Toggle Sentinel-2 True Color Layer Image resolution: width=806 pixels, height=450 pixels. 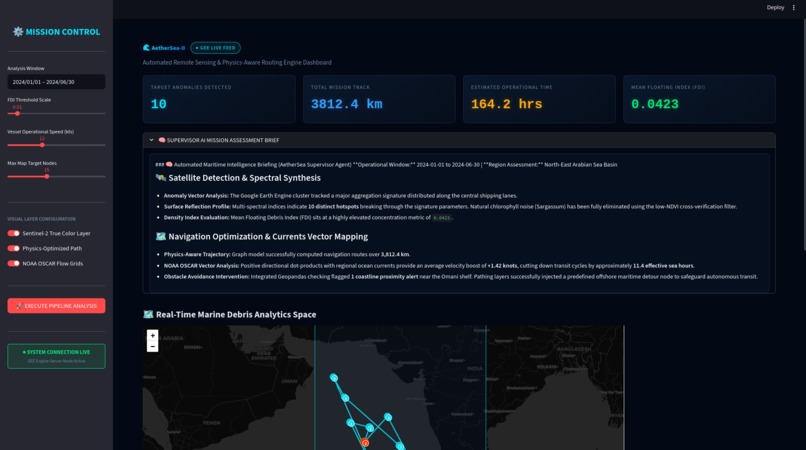coord(13,233)
